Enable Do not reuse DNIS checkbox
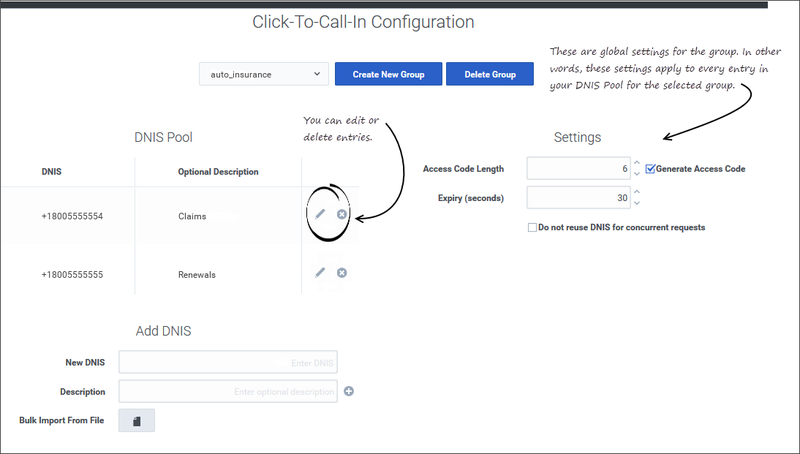Image resolution: width=800 pixels, height=454 pixels. pyautogui.click(x=532, y=227)
